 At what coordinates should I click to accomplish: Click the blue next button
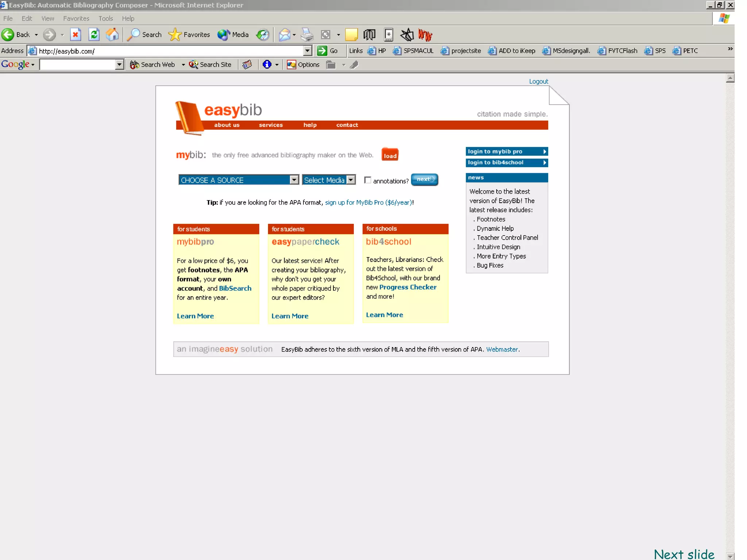[424, 179]
